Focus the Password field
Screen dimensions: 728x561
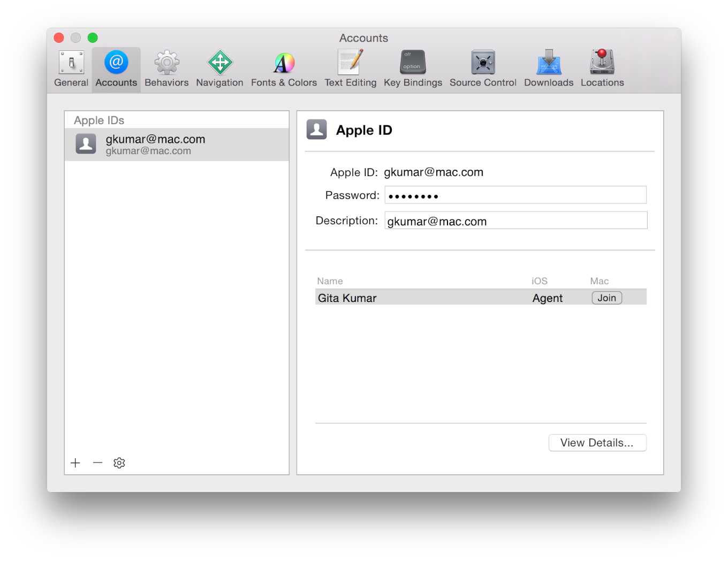point(515,195)
